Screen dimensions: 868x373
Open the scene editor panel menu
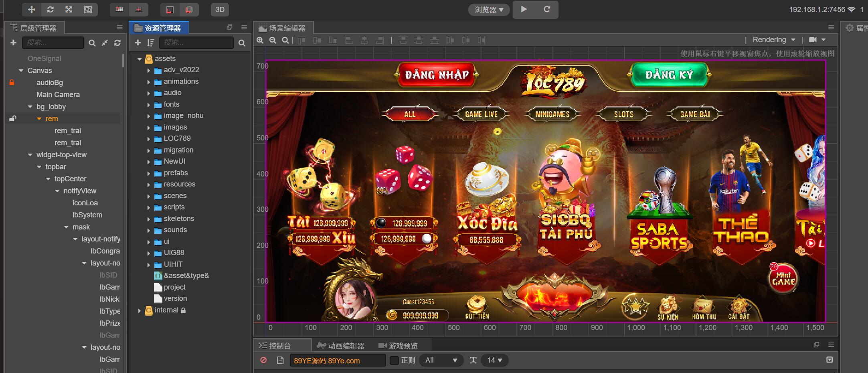coord(831,27)
